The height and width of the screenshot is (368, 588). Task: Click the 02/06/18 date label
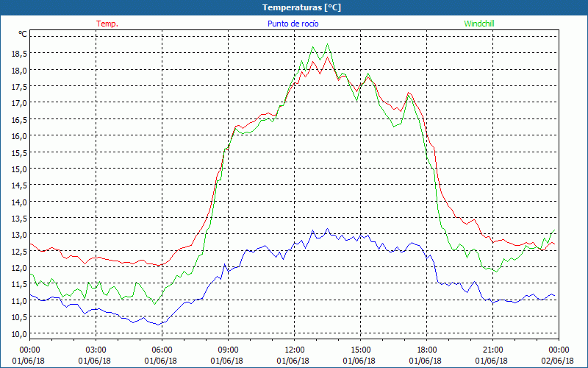tap(558, 361)
